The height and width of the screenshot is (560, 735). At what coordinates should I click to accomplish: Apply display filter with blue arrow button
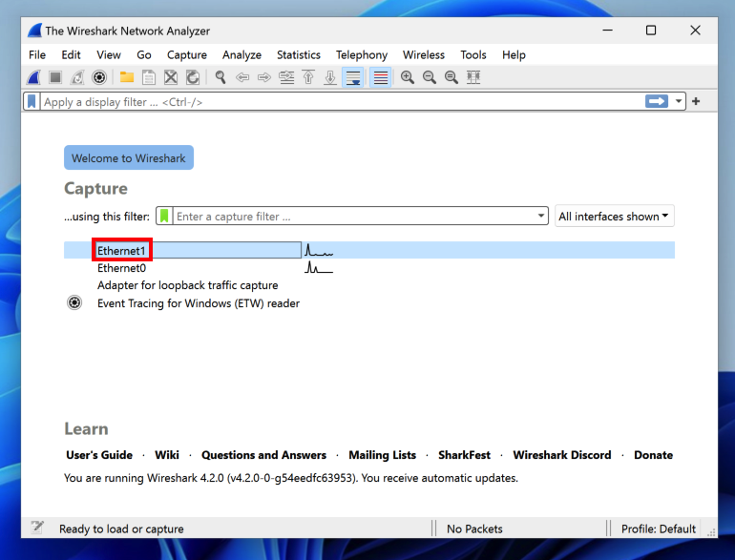tap(657, 101)
